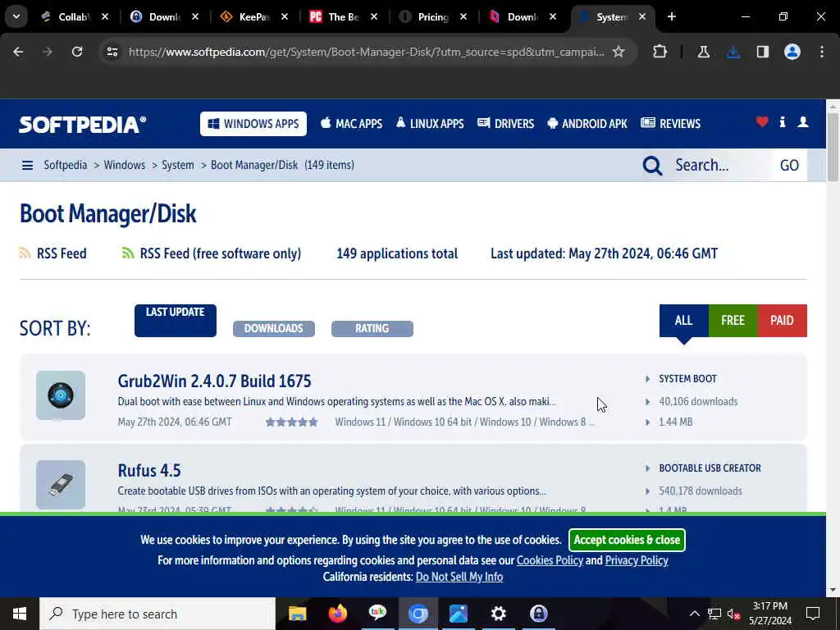Show hidden system tray icons
This screenshot has width=840, height=630.
[x=694, y=614]
